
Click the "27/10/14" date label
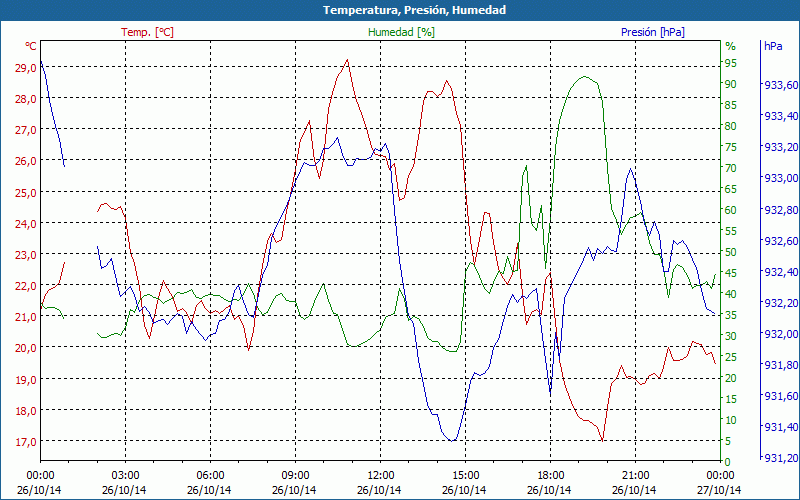[719, 490]
